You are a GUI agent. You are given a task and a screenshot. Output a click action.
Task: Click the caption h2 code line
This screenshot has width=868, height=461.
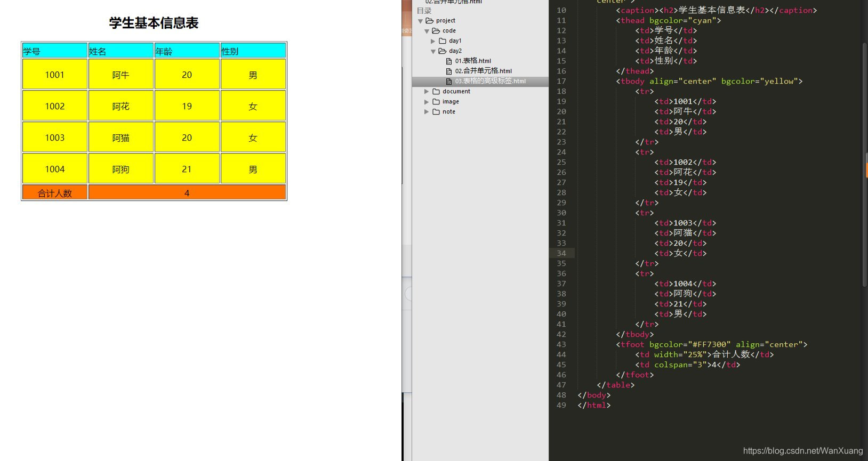pos(716,10)
